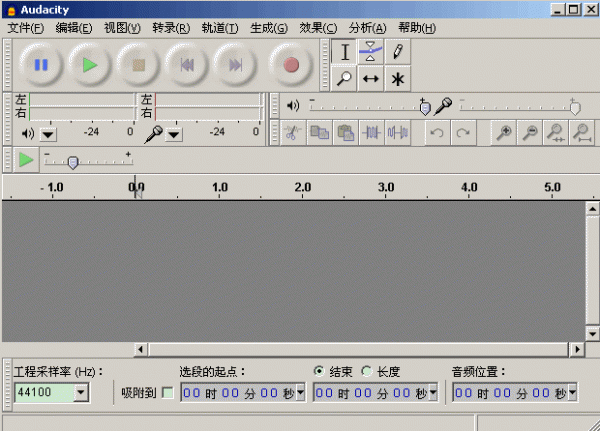Select the Envelope tool
Image resolution: width=600 pixels, height=431 pixels.
pyautogui.click(x=370, y=52)
